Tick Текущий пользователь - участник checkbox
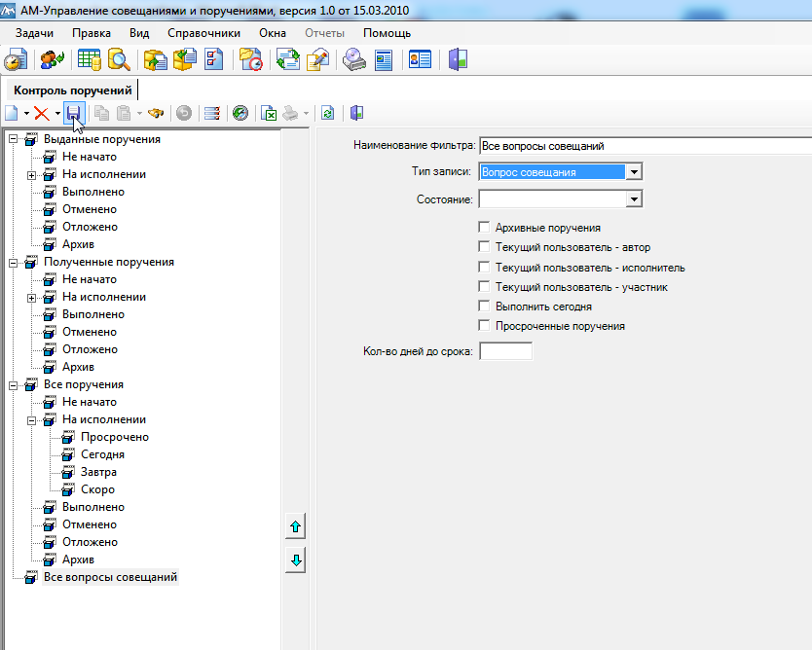The height and width of the screenshot is (650, 812). 484,286
